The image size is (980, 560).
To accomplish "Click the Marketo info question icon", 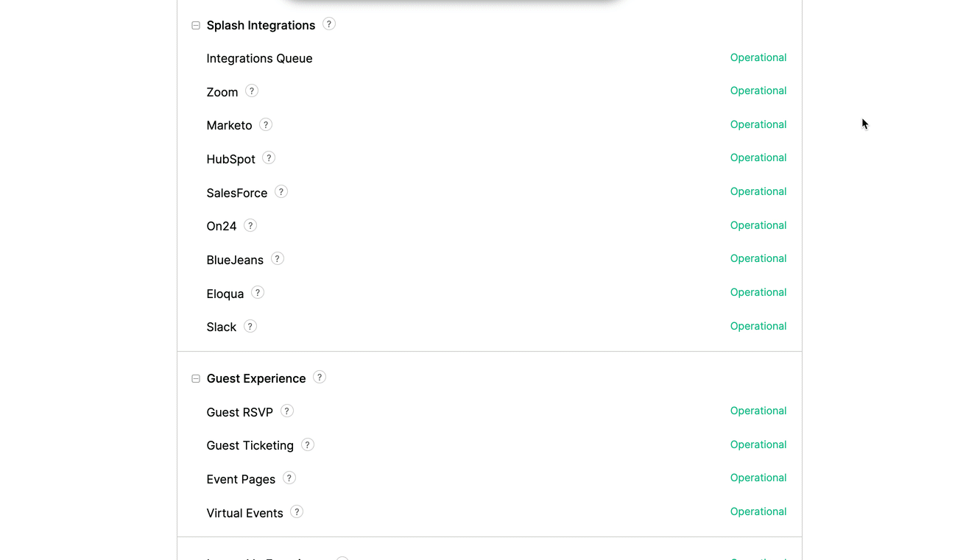I will (266, 124).
